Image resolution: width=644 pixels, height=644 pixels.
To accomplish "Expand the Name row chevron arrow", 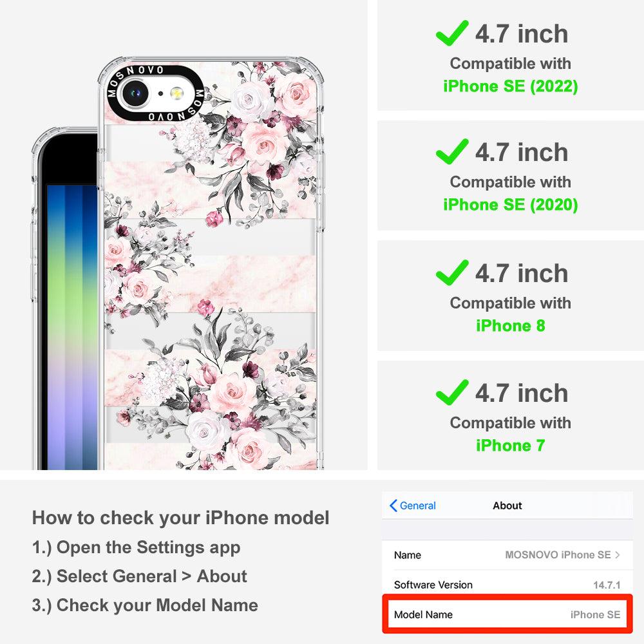I will 618,555.
